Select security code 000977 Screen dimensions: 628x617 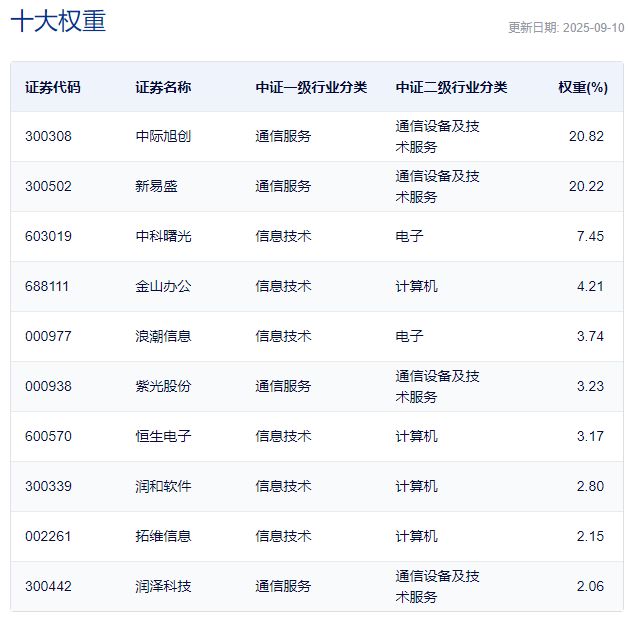coord(48,336)
